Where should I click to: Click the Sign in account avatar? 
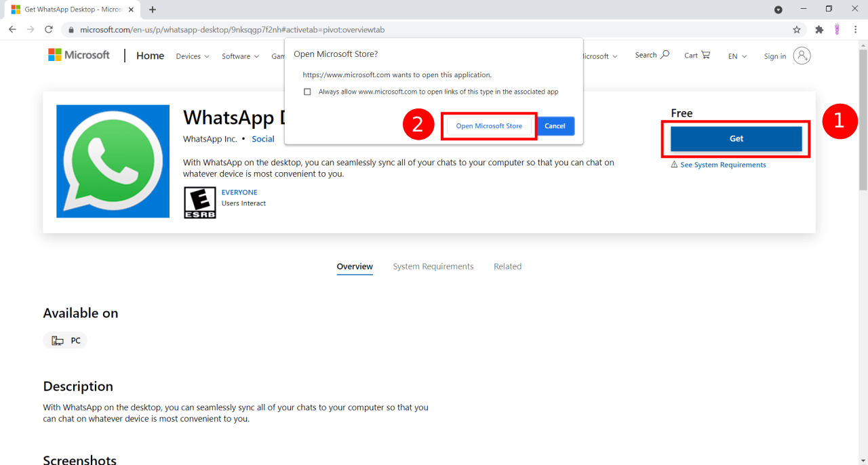coord(802,56)
